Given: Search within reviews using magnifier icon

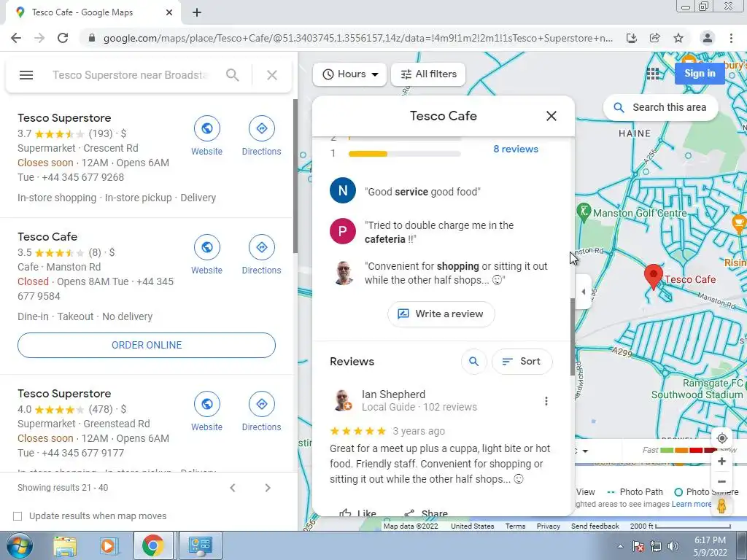Looking at the screenshot, I should 473,362.
